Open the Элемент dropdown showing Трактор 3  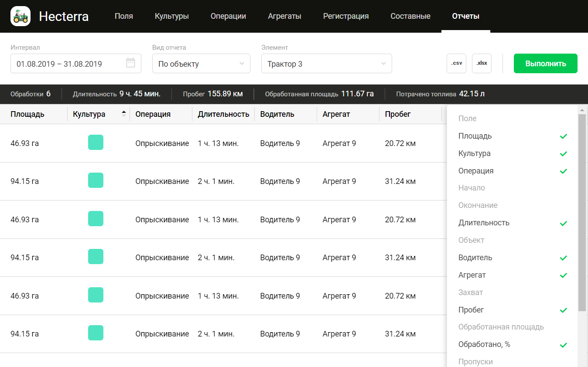click(x=326, y=64)
